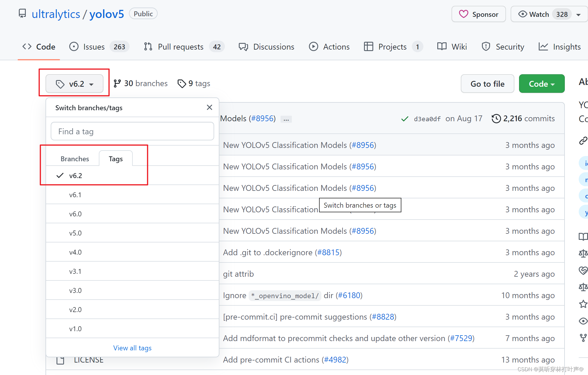588x375 pixels.
Task: Open the Issues tab
Action: 99,46
